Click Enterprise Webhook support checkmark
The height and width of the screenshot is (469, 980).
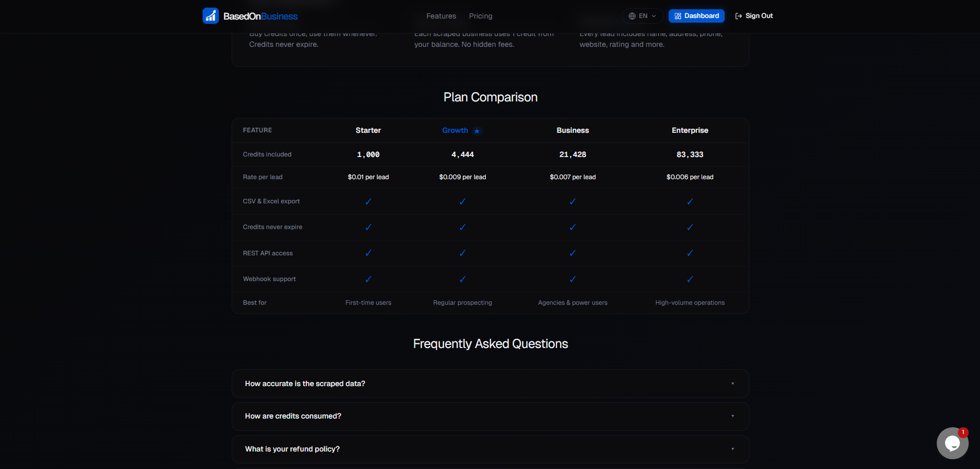(690, 279)
